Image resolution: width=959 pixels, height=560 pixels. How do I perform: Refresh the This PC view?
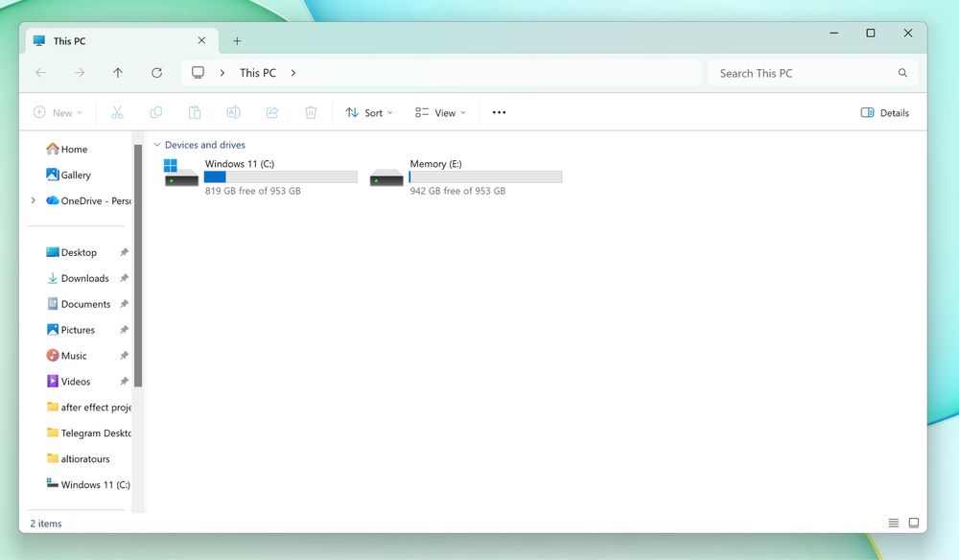[156, 73]
